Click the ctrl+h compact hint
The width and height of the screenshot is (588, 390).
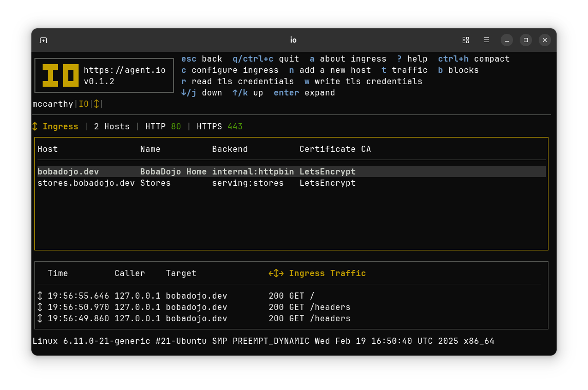473,59
